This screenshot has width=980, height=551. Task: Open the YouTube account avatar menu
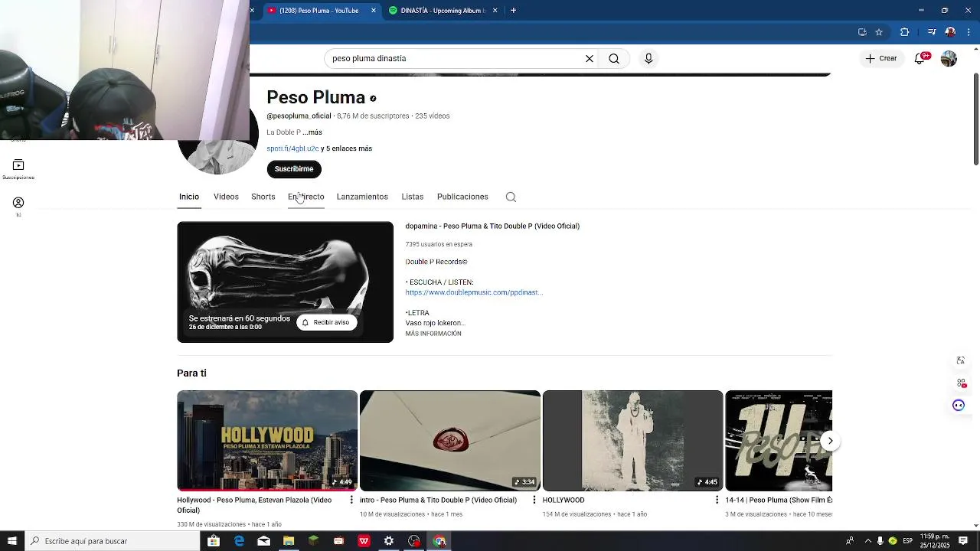tap(949, 58)
